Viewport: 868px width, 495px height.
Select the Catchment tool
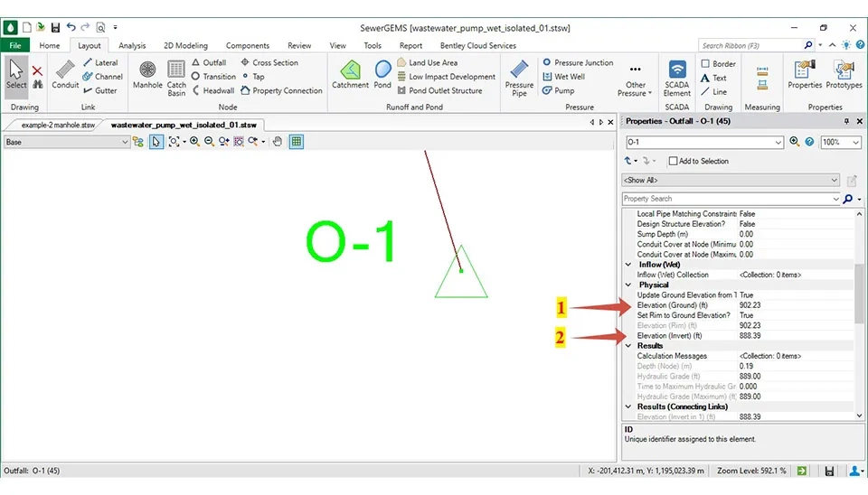pos(350,74)
